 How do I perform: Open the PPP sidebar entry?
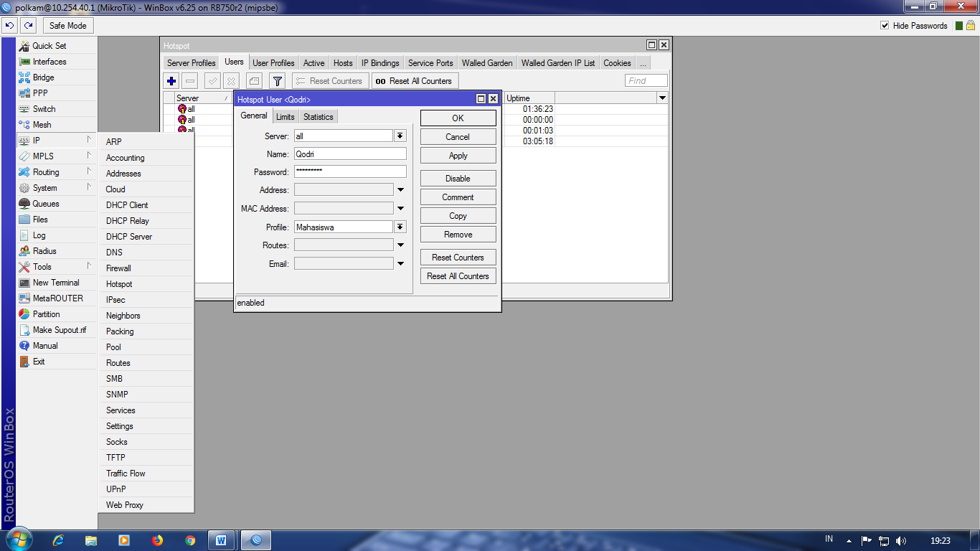(x=57, y=93)
